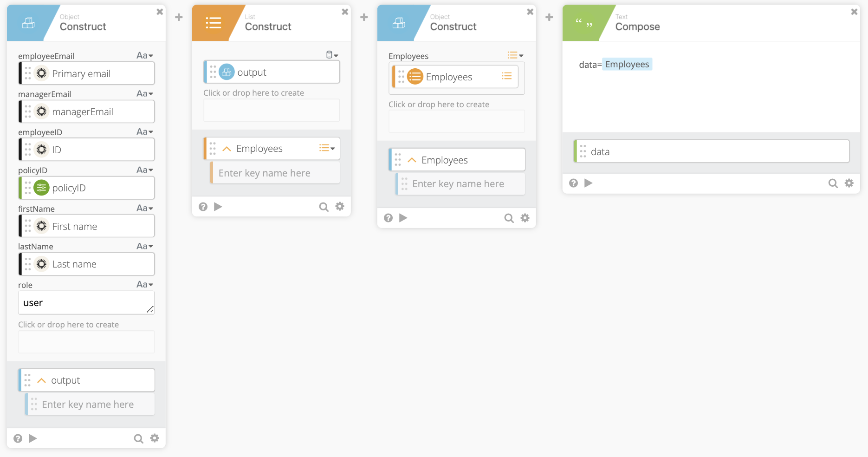868x457 pixels.
Task: Open help on first Object Construct card
Action: [18, 438]
